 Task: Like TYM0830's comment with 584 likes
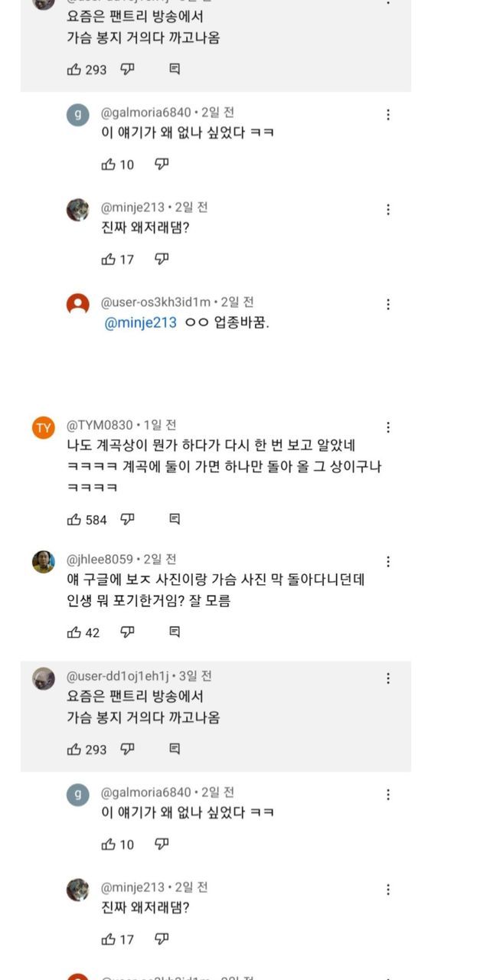pos(74,520)
